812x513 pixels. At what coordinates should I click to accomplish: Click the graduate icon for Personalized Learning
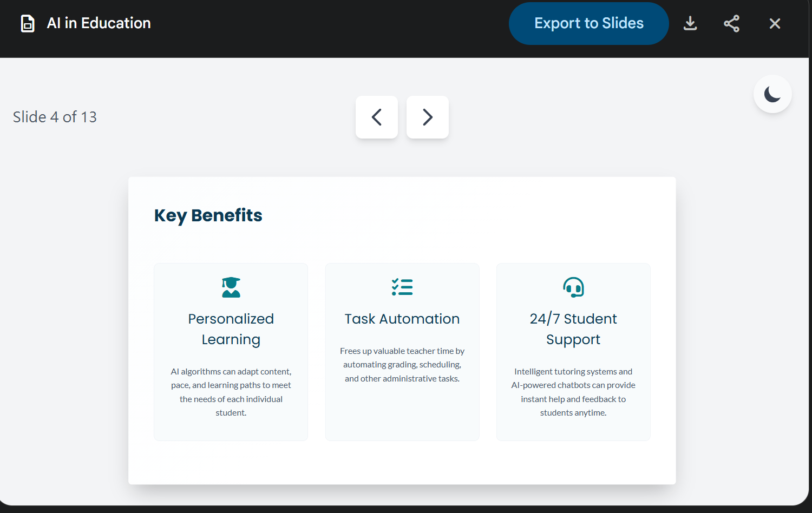pyautogui.click(x=231, y=287)
